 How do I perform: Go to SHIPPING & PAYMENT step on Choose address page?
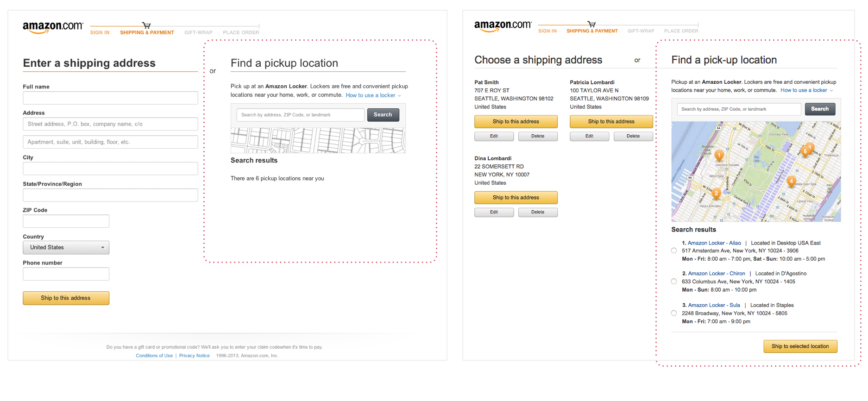pos(592,31)
